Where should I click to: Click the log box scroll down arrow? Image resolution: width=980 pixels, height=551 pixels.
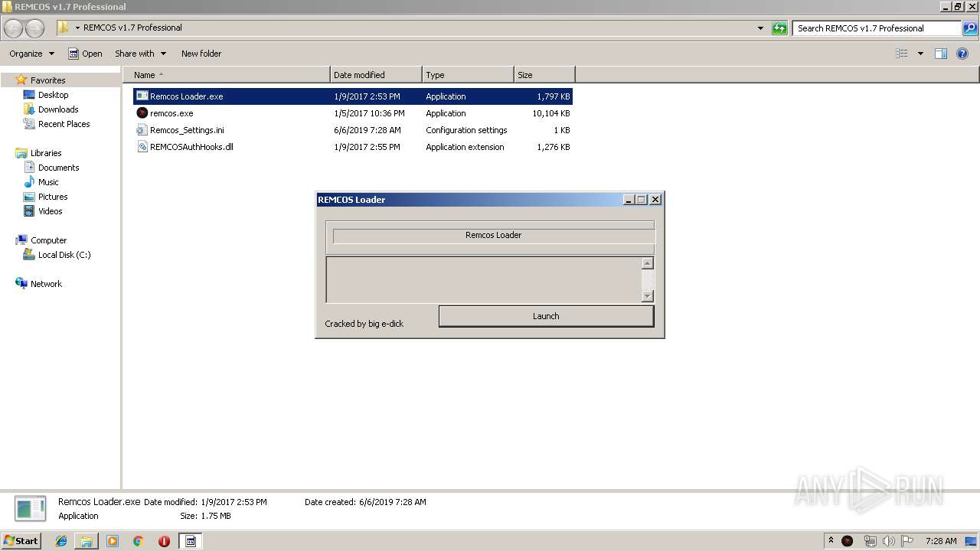click(x=648, y=296)
